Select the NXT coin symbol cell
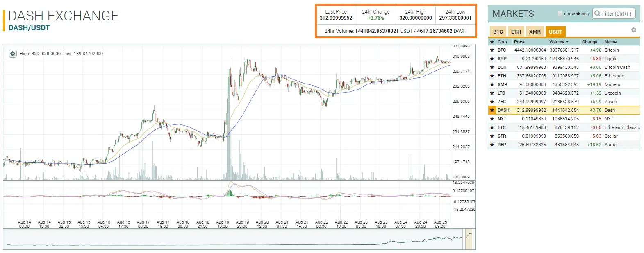644x253 pixels. pyautogui.click(x=502, y=119)
